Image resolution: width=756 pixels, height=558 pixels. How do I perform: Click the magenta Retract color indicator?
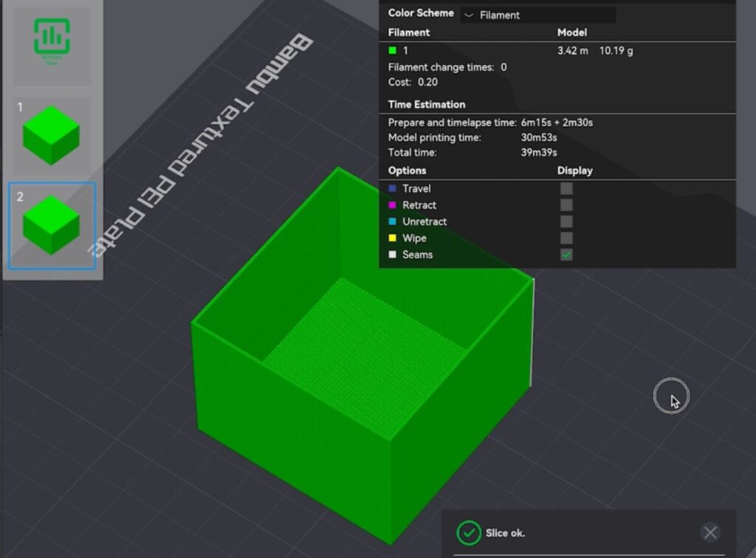tap(393, 205)
